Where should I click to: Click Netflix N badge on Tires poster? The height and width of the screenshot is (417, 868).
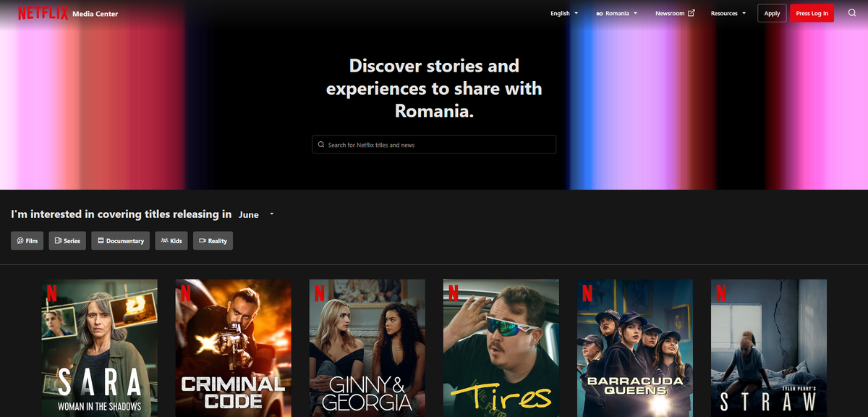coord(452,292)
